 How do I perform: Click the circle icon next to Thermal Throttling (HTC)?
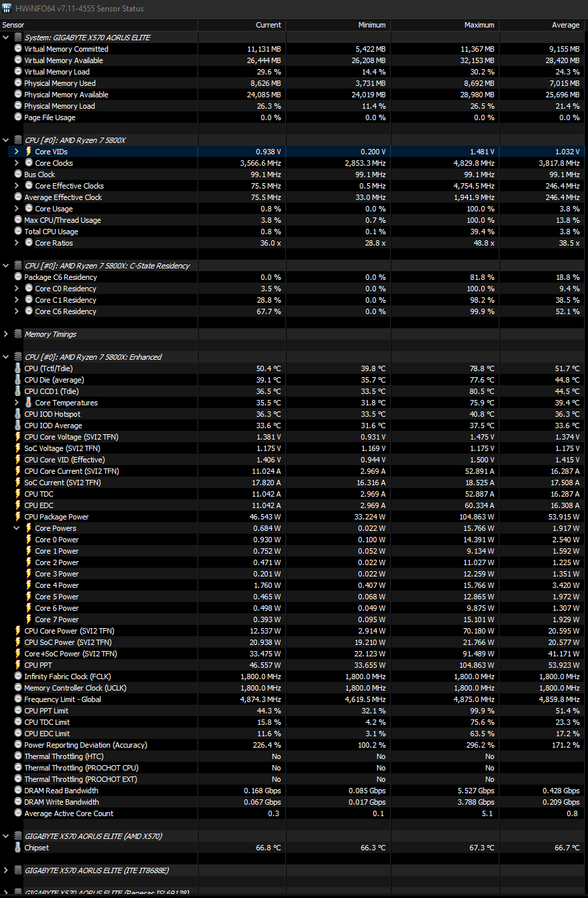click(18, 756)
